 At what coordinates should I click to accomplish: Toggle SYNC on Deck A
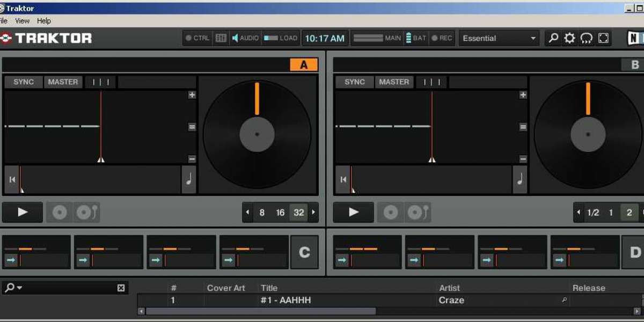coord(24,82)
